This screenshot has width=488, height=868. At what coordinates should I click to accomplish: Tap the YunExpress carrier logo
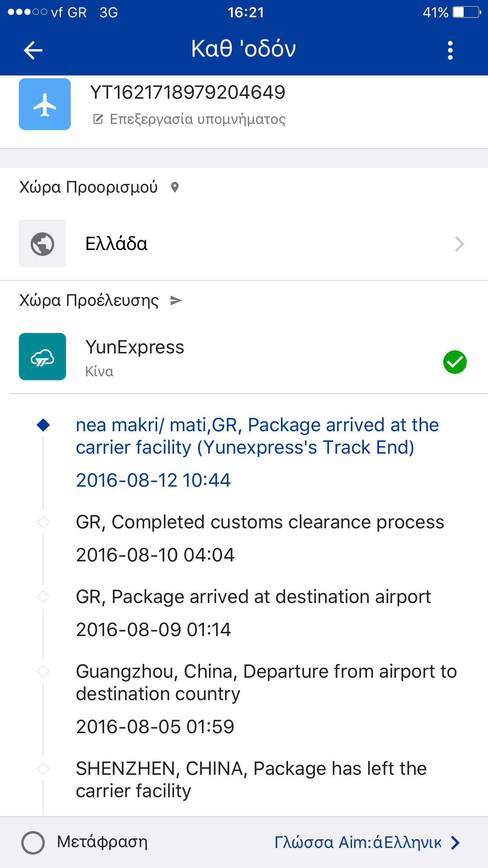tap(42, 357)
